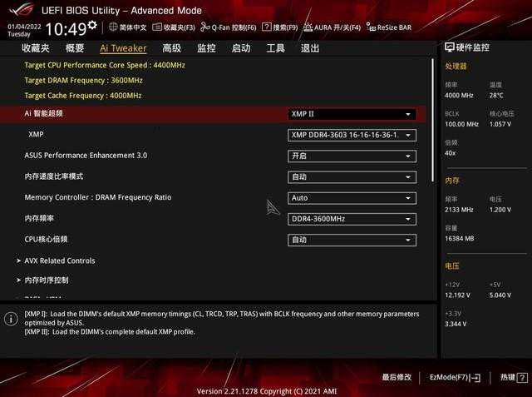532x397 pixels.
Task: Open the 简体中文 language selector
Action: click(127, 27)
